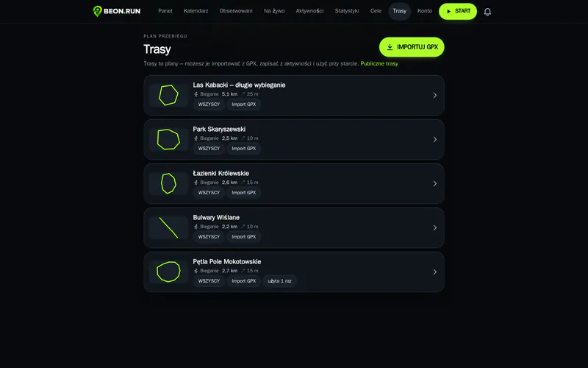This screenshot has height=368, width=588.
Task: Follow the Publiczne trasy link
Action: coord(379,63)
